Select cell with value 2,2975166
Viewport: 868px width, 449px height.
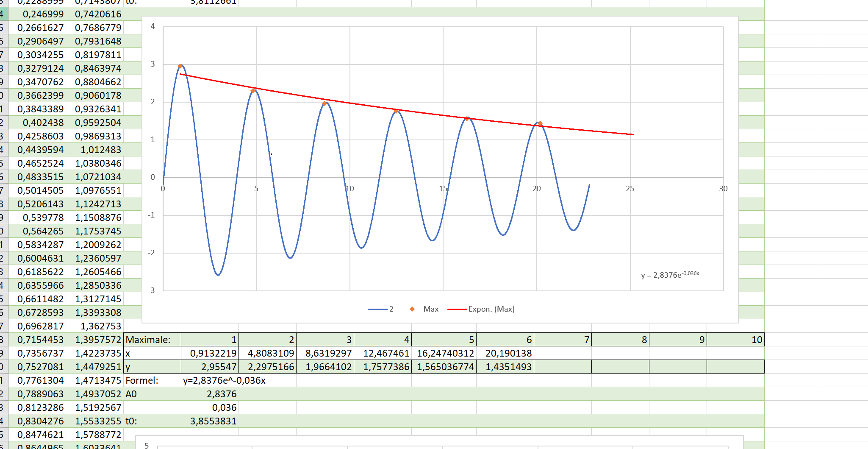267,367
